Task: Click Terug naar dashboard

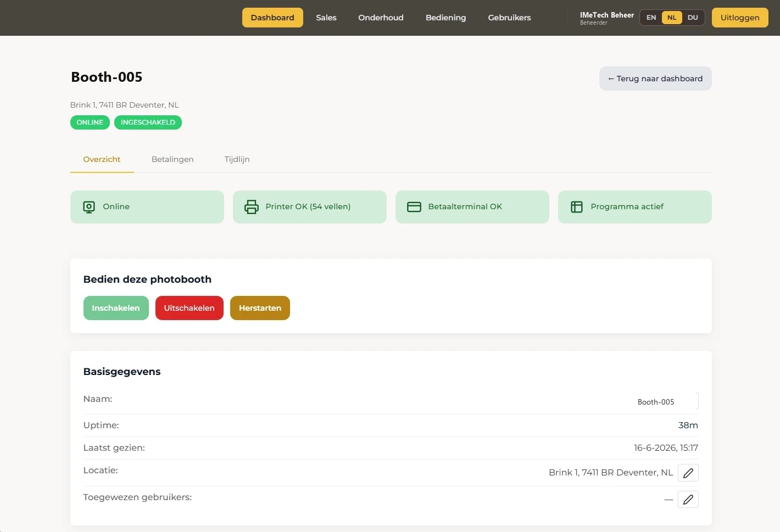Action: click(x=655, y=79)
